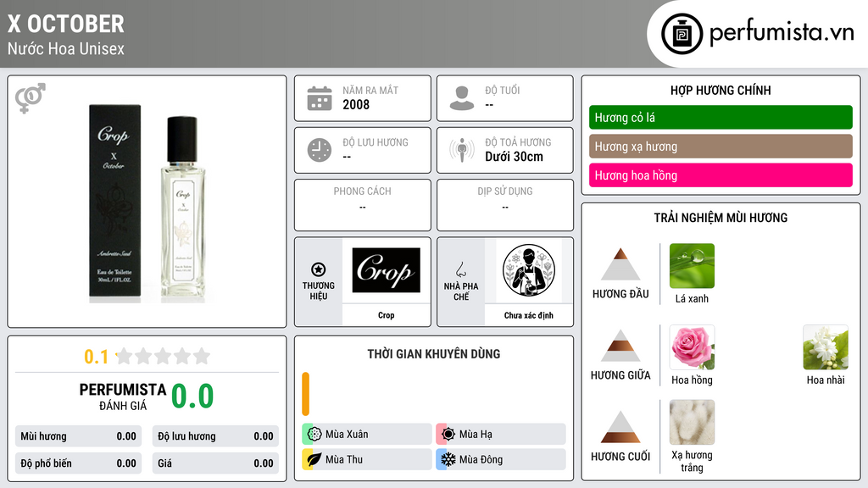Click the Crop brand name label

click(x=387, y=315)
